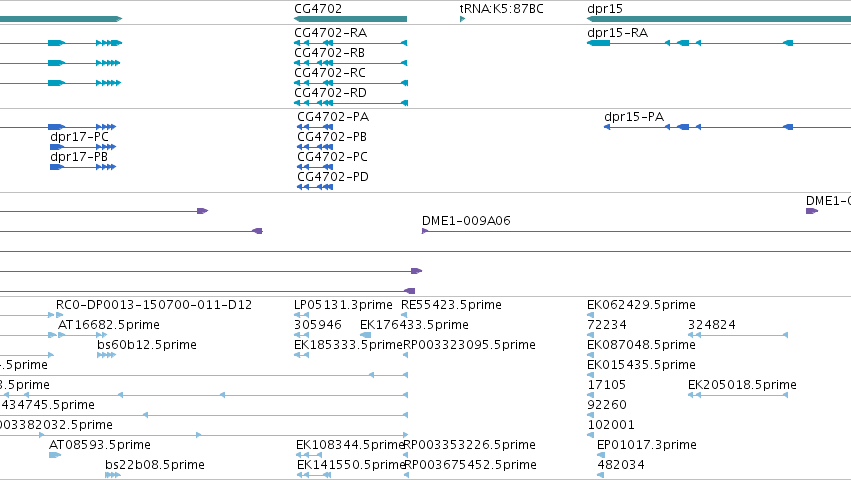Click the CG4702-PC protein label
This screenshot has height=480, width=851.
coord(332,157)
